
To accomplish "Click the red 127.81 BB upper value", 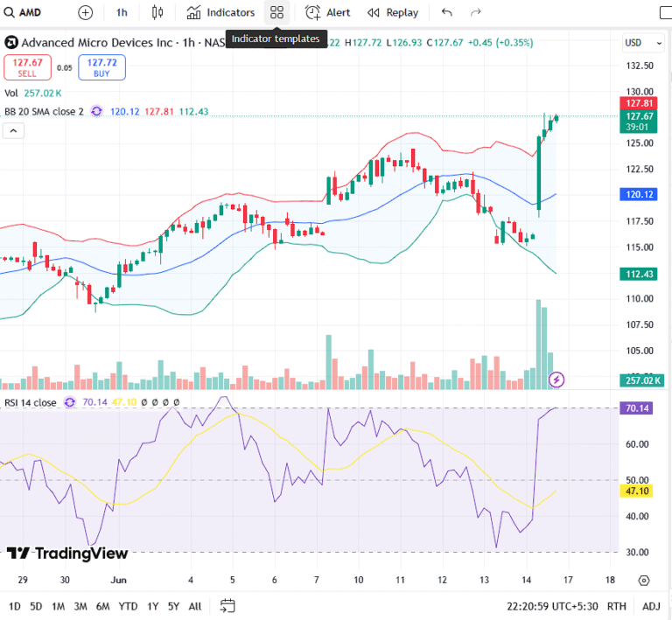I will coord(159,112).
